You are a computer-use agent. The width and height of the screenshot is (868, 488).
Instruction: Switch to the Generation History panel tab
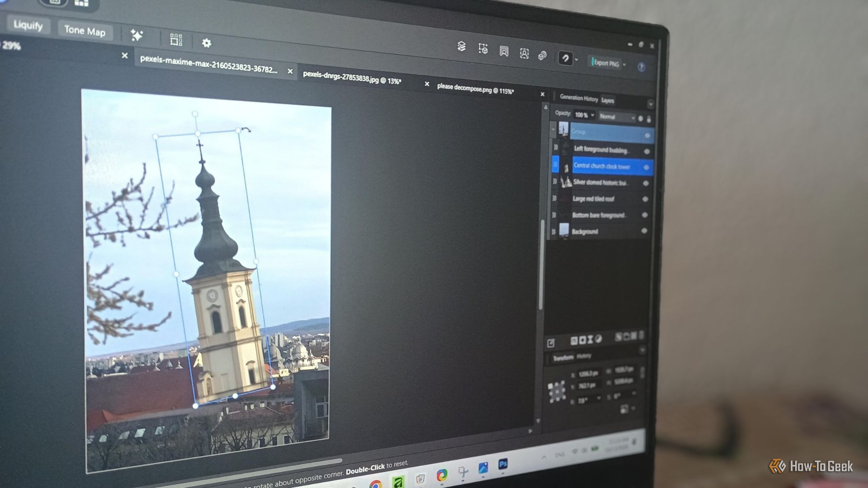click(x=579, y=98)
